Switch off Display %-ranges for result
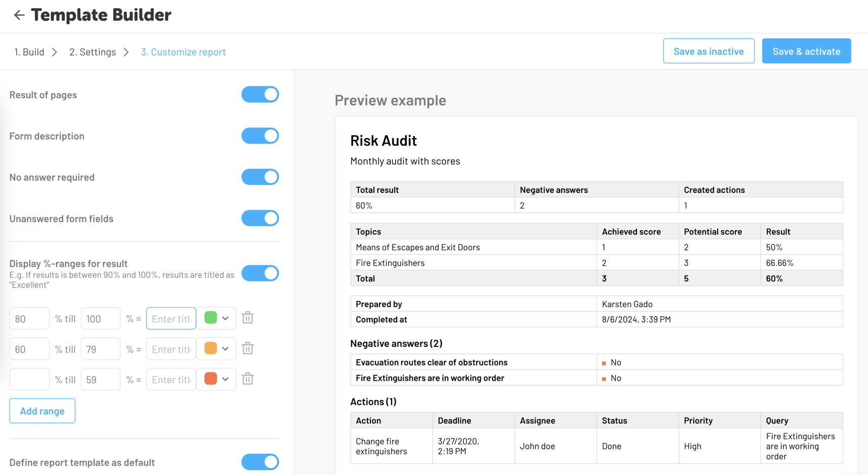 (x=260, y=273)
